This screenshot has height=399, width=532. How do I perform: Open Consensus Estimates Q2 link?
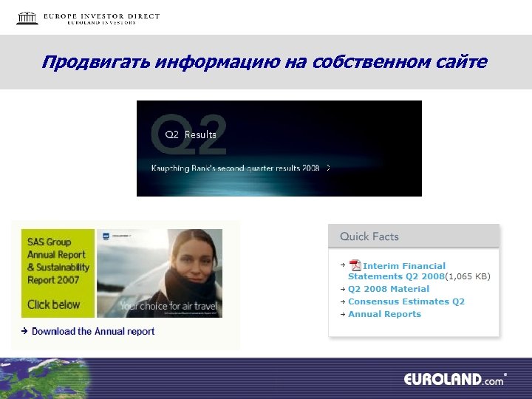(x=406, y=301)
